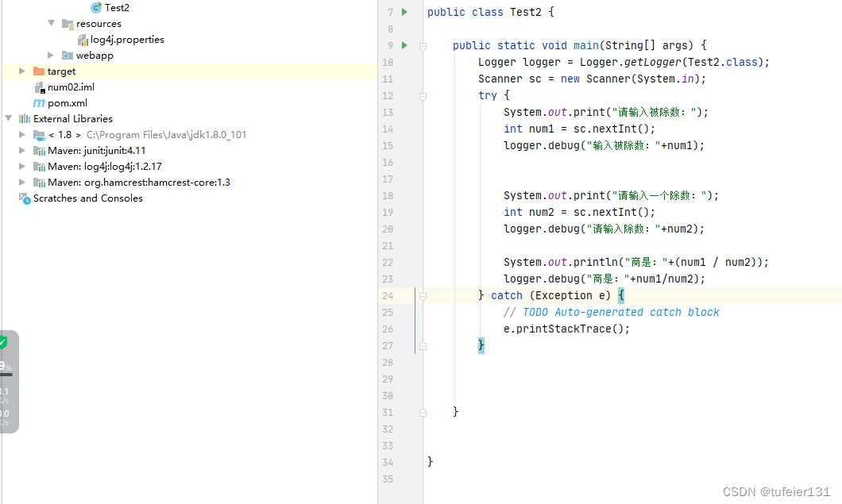Screen dimensions: 842x504
Task: Click the num02.iml module file icon
Action: pos(38,87)
